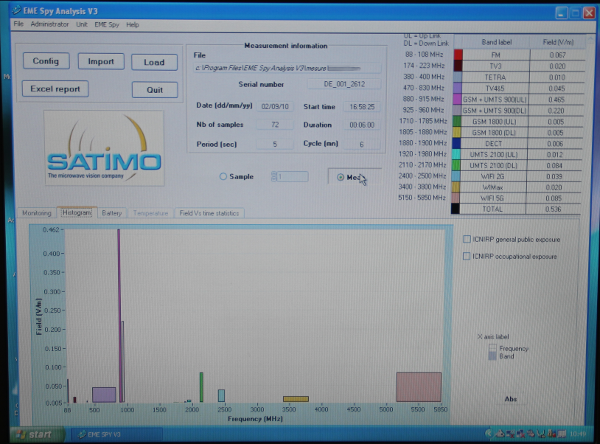The image size is (600, 444).
Task: Enable ICNIRP occupational exposure checkbox
Action: tap(467, 257)
